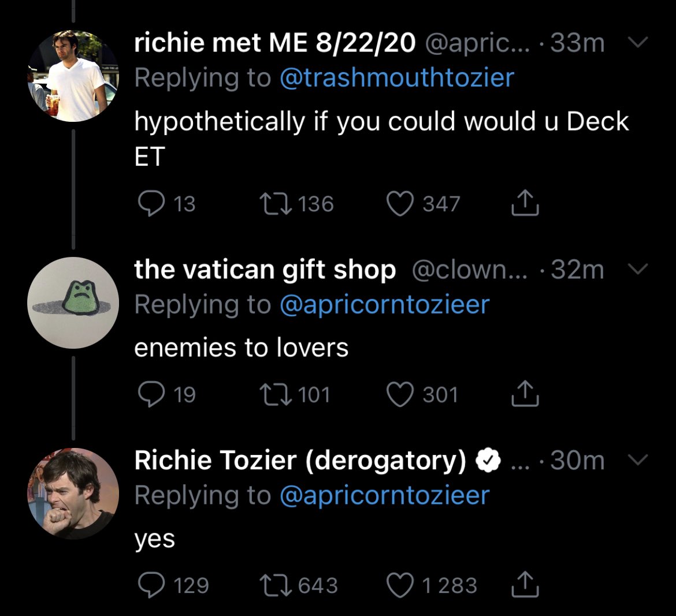Retweet the 'enemies to lovers' tweet
This screenshot has width=676, height=616.
[x=275, y=394]
